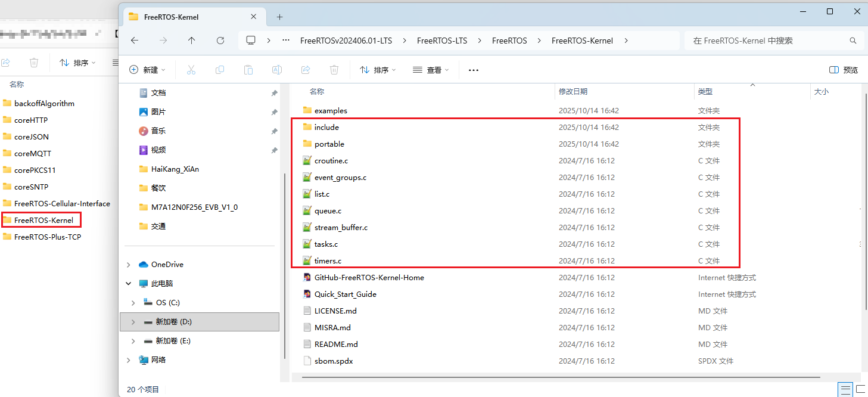Show hidden path segments via ellipsis breadcrumb
This screenshot has width=868, height=397.
[286, 41]
